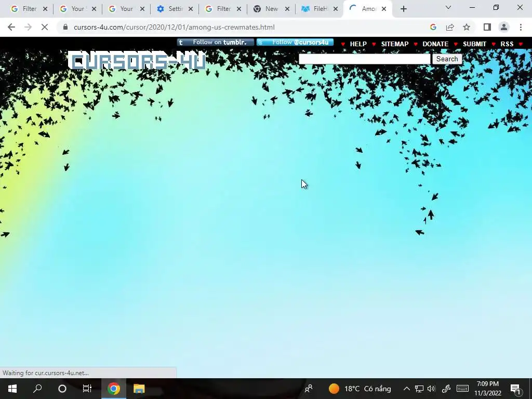Close the active Among Us tab
The width and height of the screenshot is (532, 399).
384,9
